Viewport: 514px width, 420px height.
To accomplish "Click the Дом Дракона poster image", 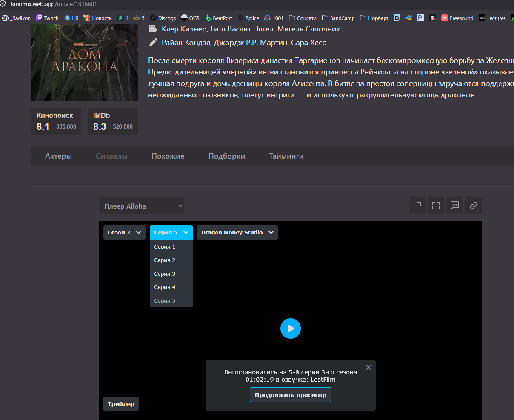I will [85, 63].
